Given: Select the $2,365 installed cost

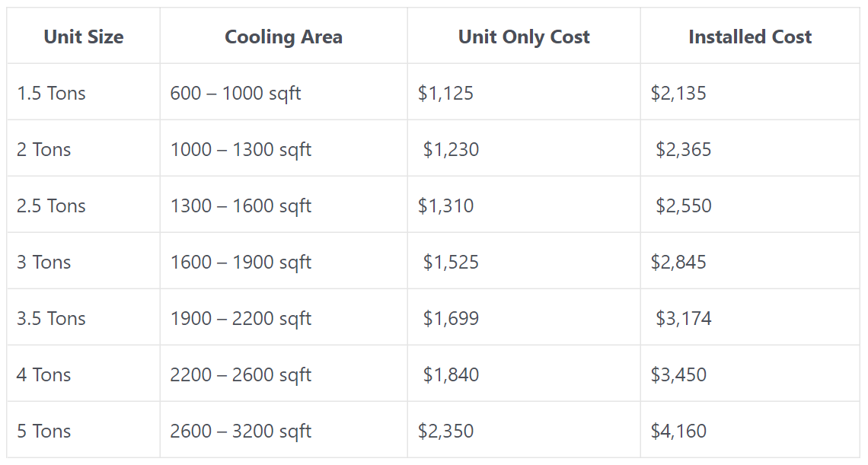Looking at the screenshot, I should [x=683, y=149].
